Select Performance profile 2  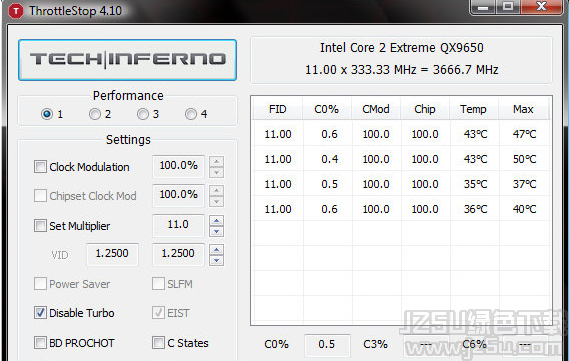point(95,114)
